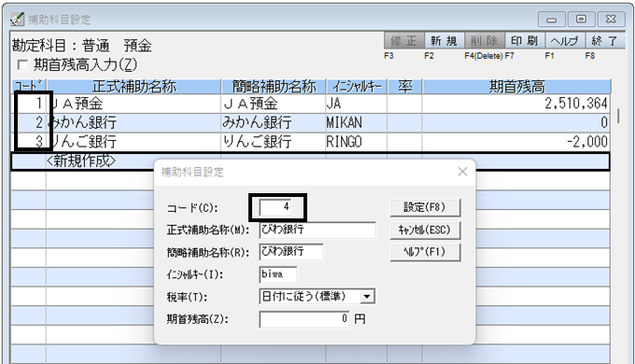Click the 終了 toolbar button
635x364 pixels.
coord(604,41)
